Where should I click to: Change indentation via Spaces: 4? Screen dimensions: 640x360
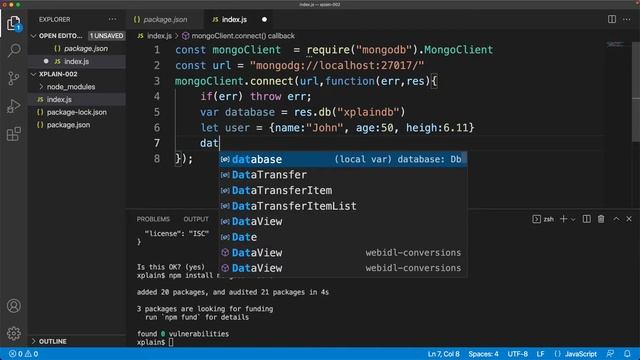(483, 354)
